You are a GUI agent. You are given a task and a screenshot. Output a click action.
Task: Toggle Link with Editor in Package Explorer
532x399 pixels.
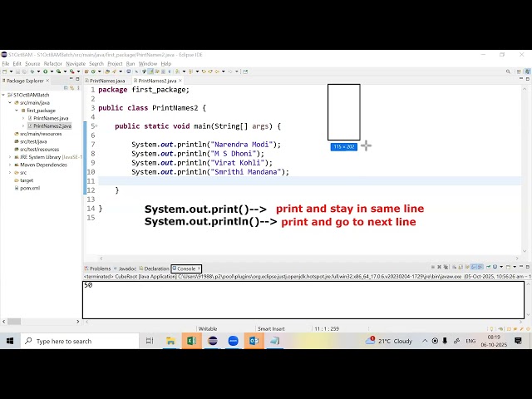[72, 87]
